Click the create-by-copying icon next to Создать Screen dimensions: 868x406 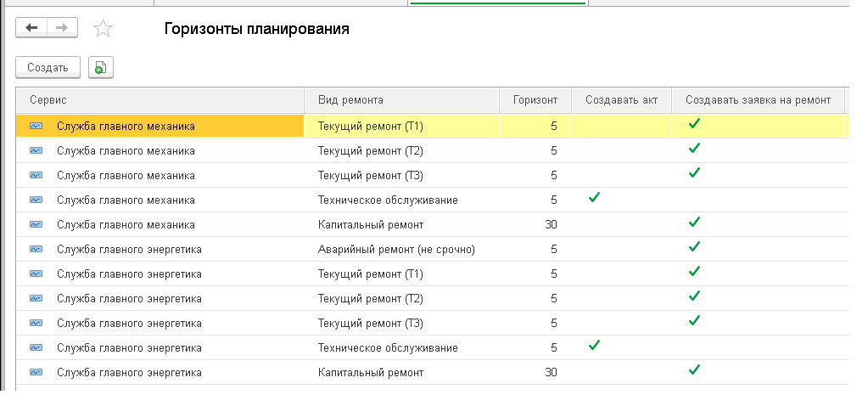click(x=100, y=68)
